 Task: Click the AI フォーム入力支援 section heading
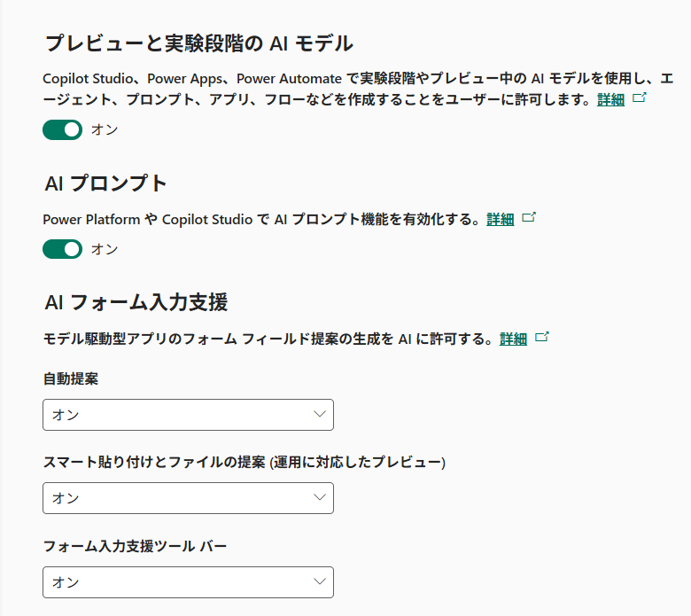coord(136,302)
